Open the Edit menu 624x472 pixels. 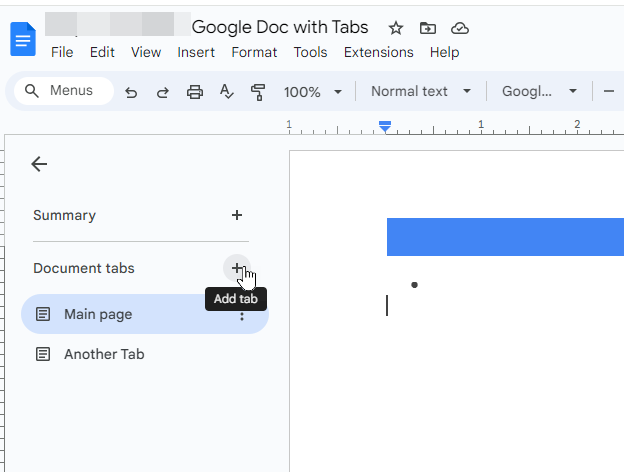[x=102, y=52]
